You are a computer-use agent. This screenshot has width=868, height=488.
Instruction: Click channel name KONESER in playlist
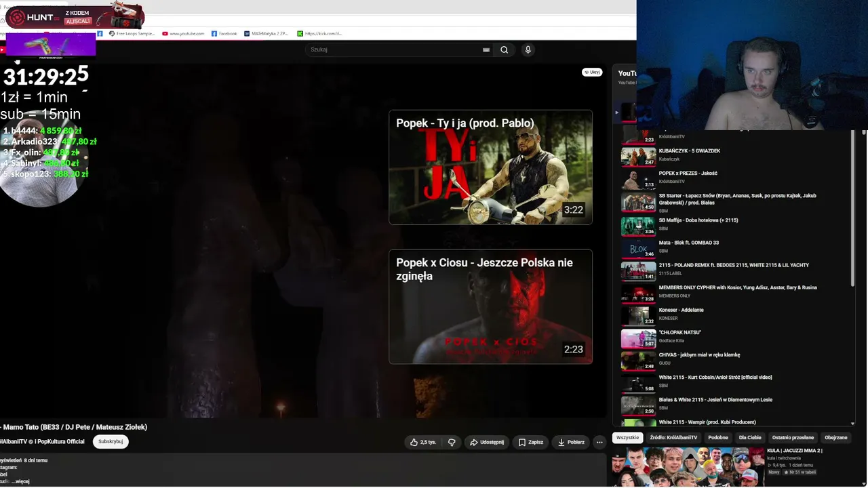[668, 318]
